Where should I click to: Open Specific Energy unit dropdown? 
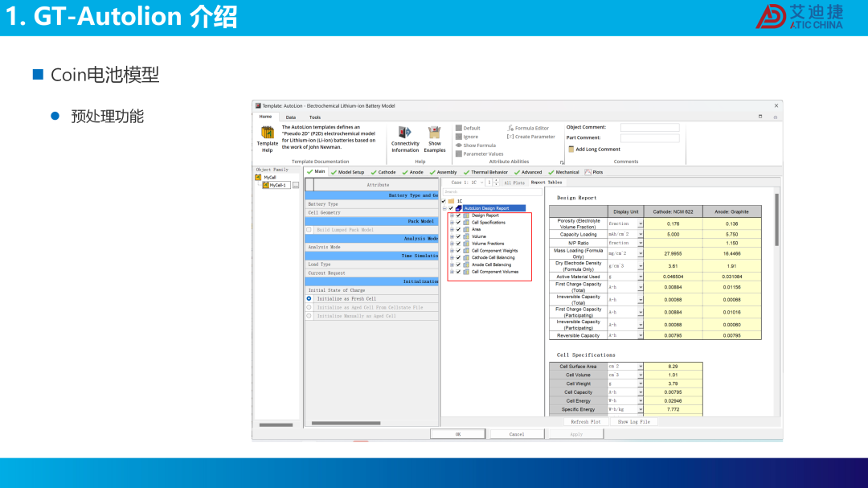tap(641, 409)
